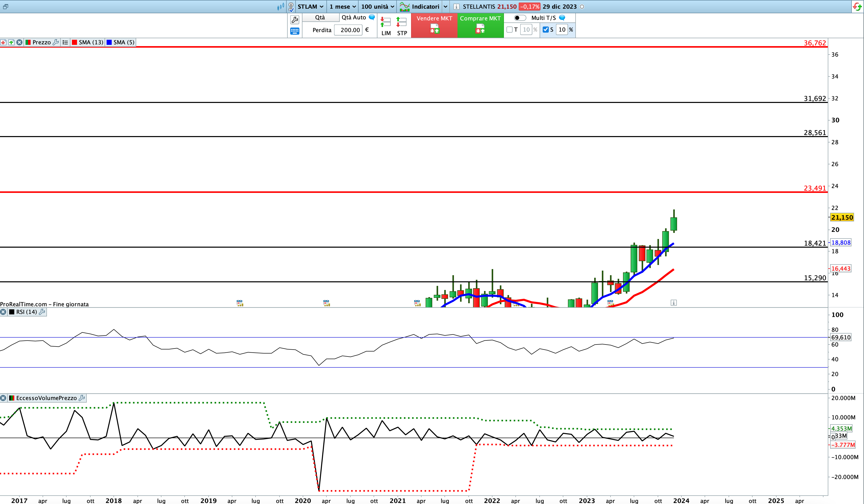Viewport: 864px width, 504px height.
Task: Click the buy order green-arrow icon in price panel
Action: pyautogui.click(x=11, y=42)
